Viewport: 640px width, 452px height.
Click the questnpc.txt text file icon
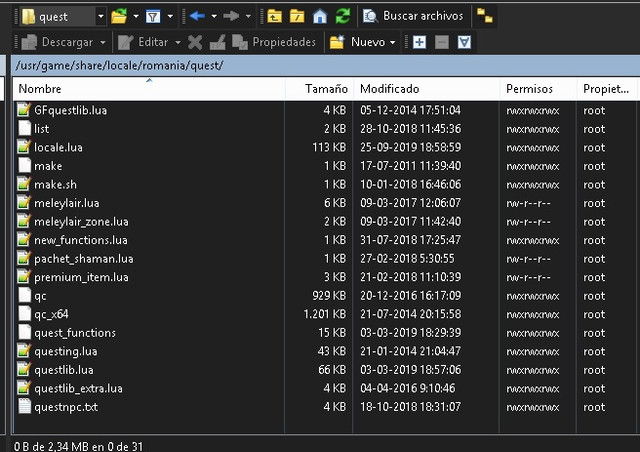pyautogui.click(x=24, y=407)
